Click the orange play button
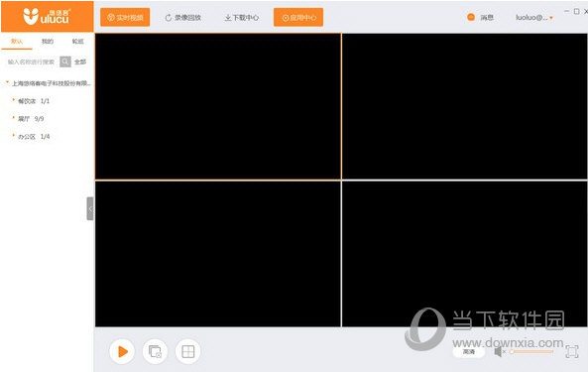The width and height of the screenshot is (588, 372). 122,351
